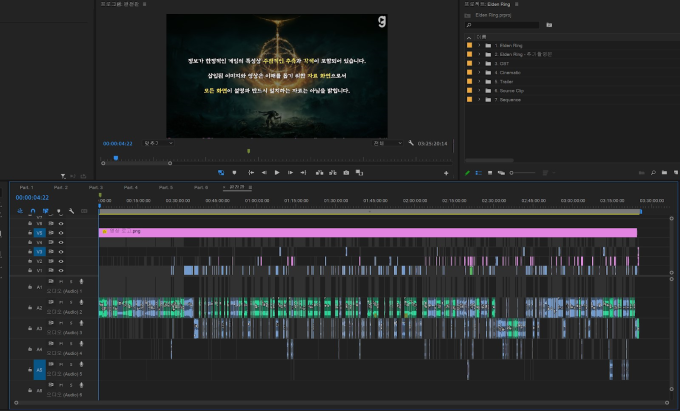Hide track V1 with eye icon
This screenshot has height=411, width=680.
point(61,271)
